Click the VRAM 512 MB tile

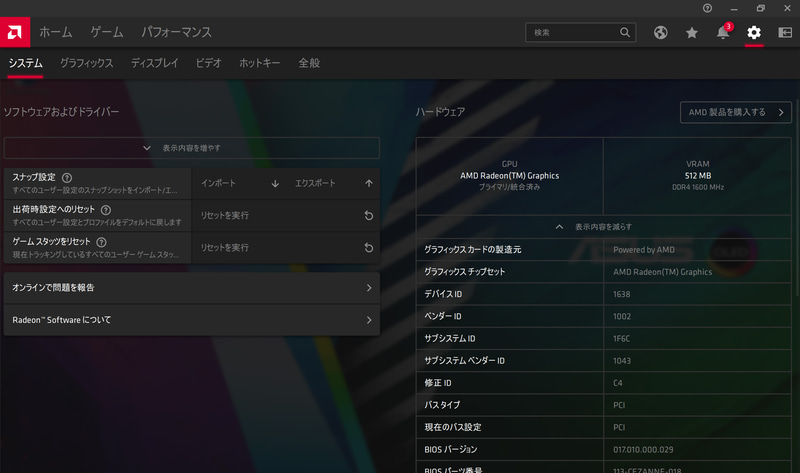coord(697,176)
